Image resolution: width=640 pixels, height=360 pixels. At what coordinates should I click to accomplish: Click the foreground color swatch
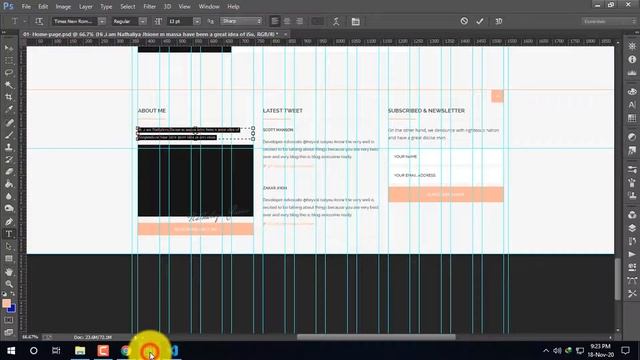click(6, 303)
